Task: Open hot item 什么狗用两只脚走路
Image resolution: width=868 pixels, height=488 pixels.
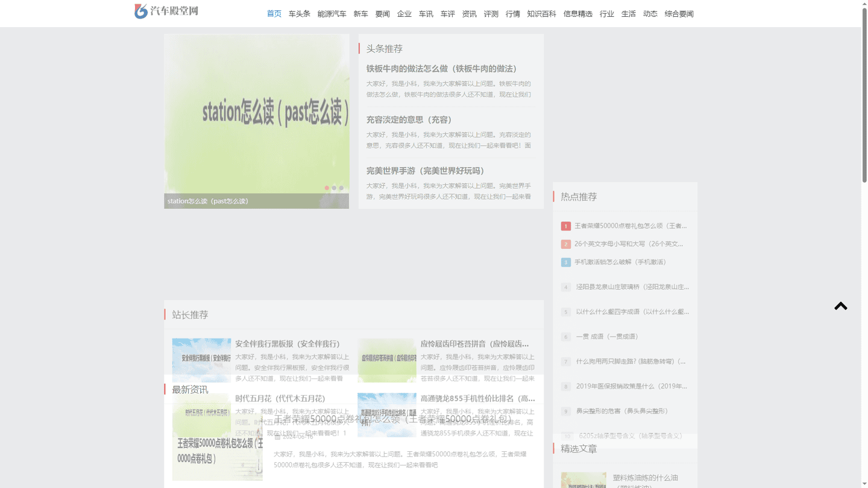Action: (631, 362)
